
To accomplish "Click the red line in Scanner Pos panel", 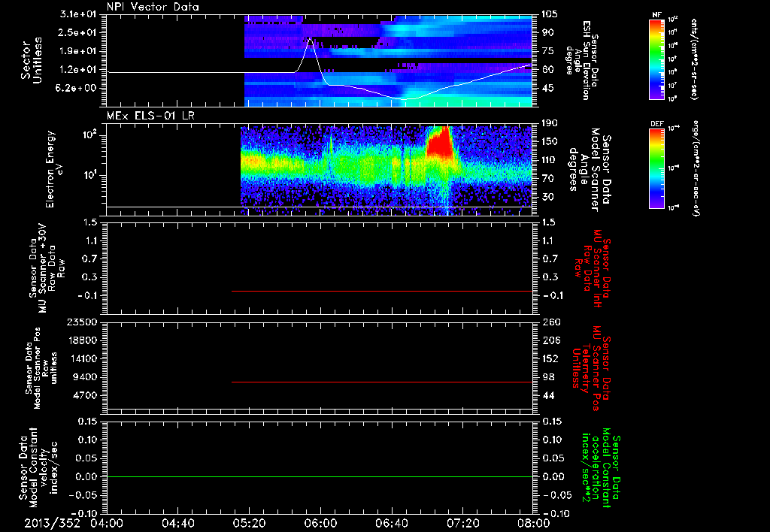I will click(382, 382).
